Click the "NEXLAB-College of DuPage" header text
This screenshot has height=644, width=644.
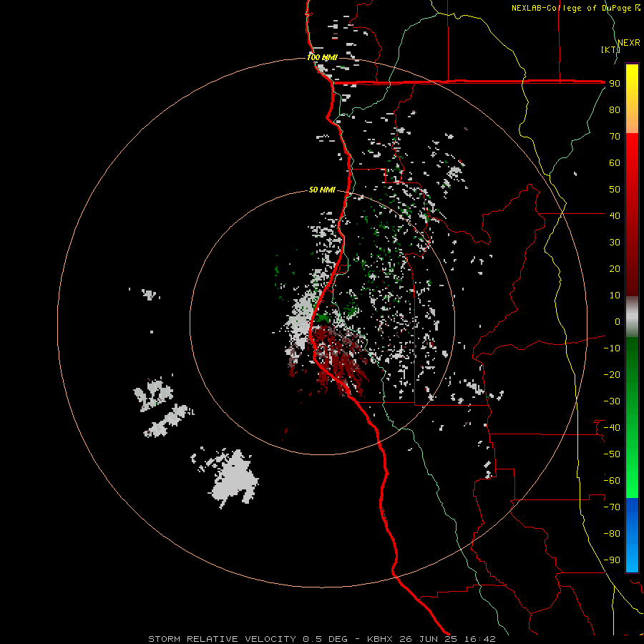point(572,8)
